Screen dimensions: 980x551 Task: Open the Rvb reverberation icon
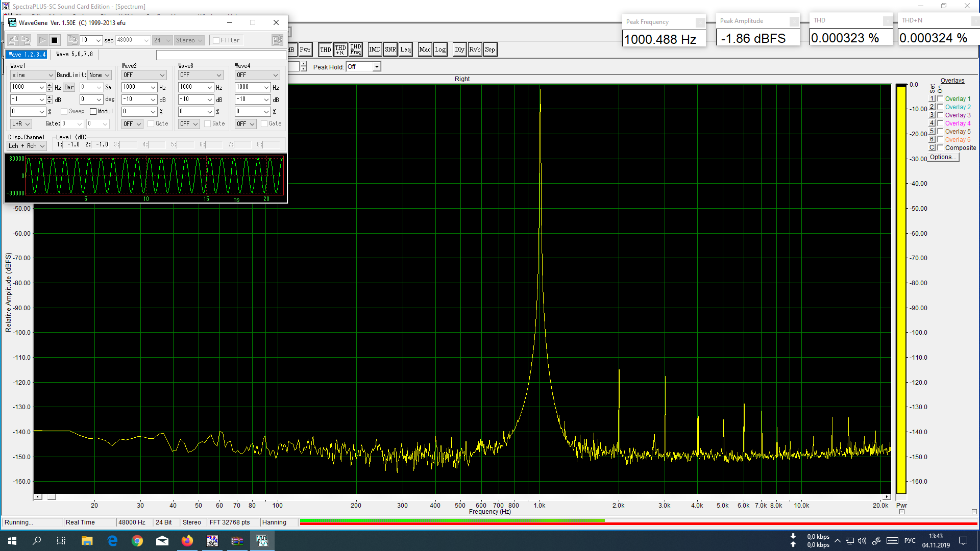tap(475, 49)
